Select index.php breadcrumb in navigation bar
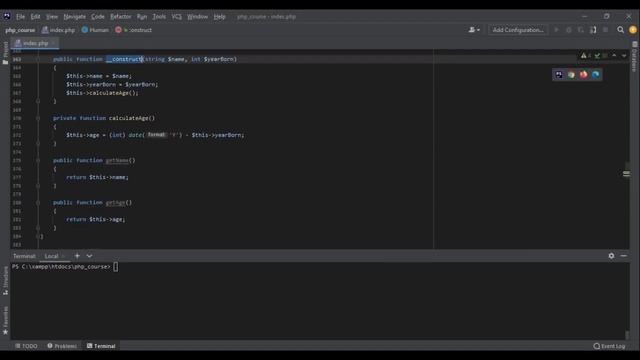 [x=59, y=30]
